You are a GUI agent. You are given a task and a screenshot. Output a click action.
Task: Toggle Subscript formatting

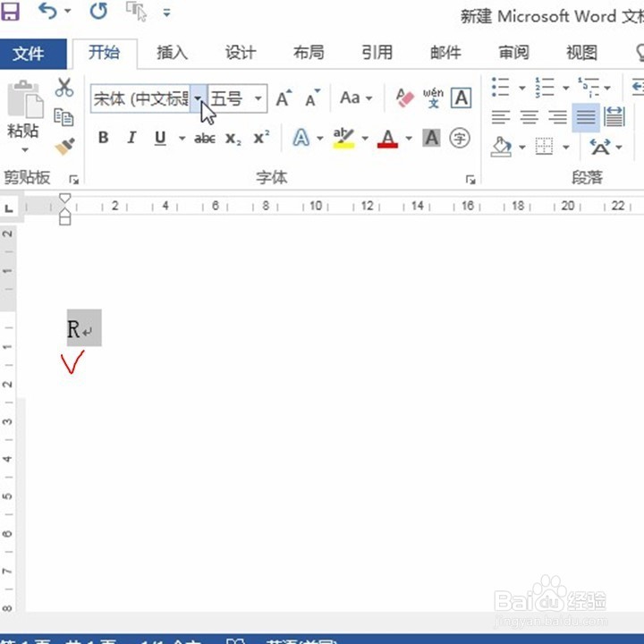(x=233, y=139)
